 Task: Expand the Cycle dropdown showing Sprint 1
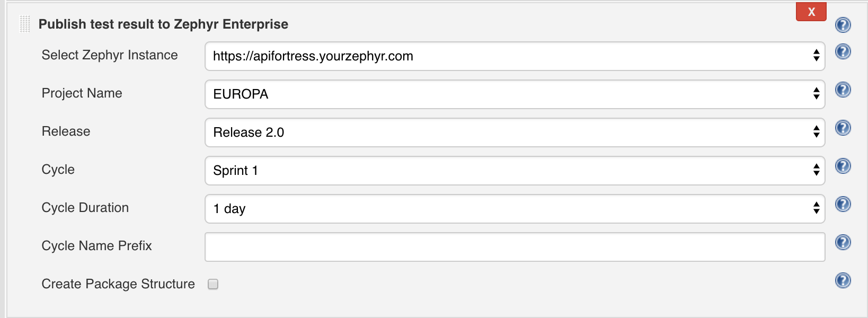click(515, 171)
